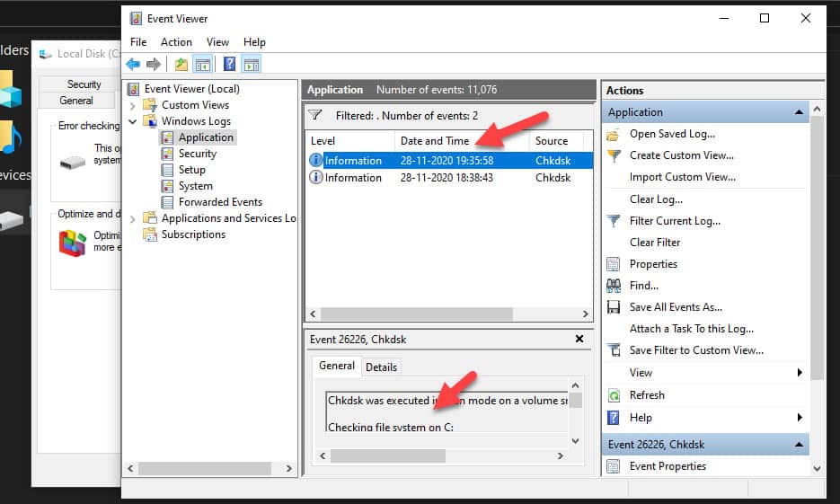Switch to the Details tab of event
This screenshot has width=840, height=504.
pos(382,367)
